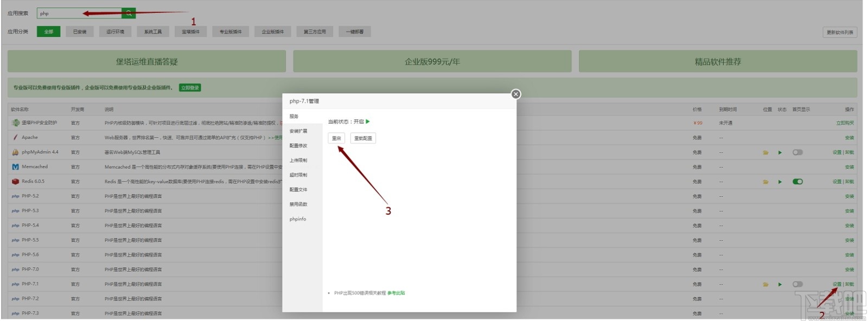The height and width of the screenshot is (321, 868).
Task: Open the 堡塔运维直播答疑 banner
Action: coord(146,61)
